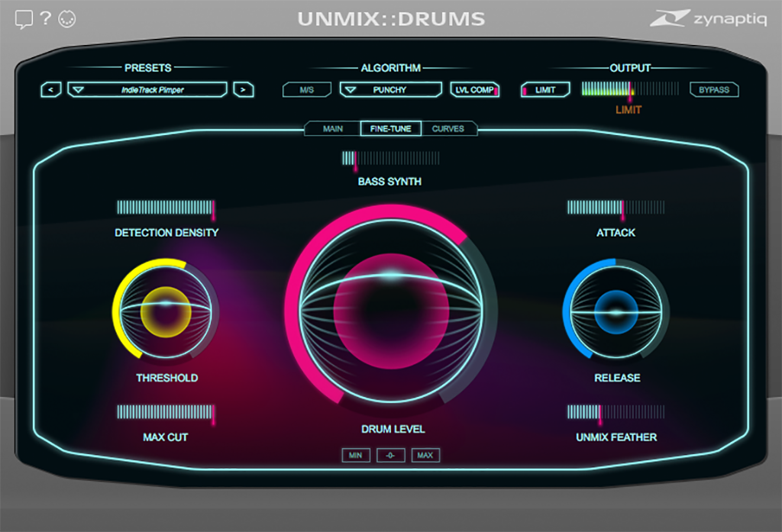Click the ALGORITHM section label
This screenshot has height=532, width=782.
pos(390,68)
